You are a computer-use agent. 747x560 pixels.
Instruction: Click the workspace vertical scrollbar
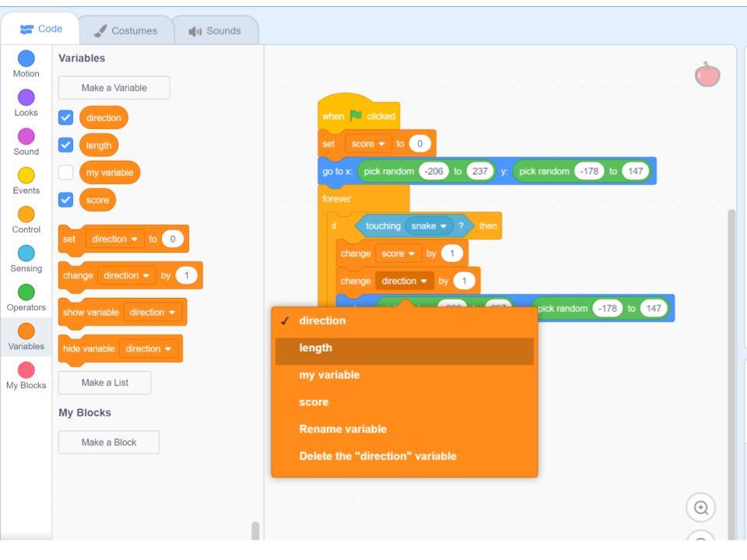(731, 374)
